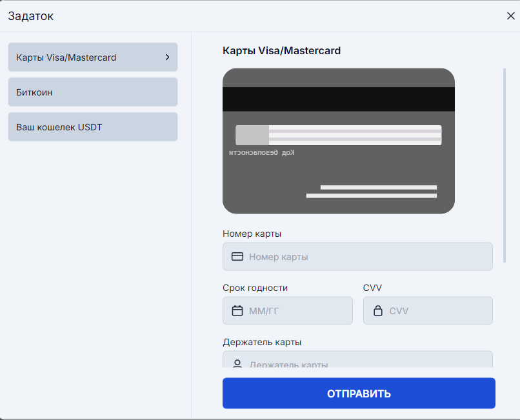This screenshot has height=420, width=520.
Task: Click the Задаток dialog title
Action: coord(31,16)
